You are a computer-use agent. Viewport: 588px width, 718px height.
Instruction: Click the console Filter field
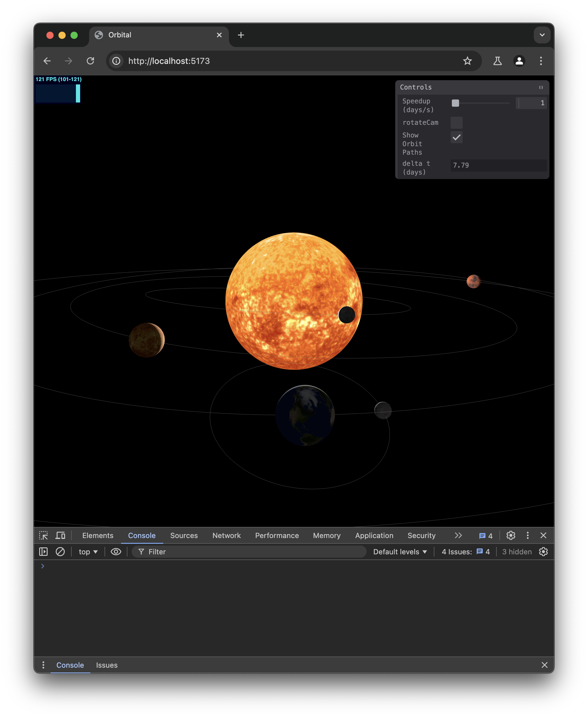pos(249,552)
